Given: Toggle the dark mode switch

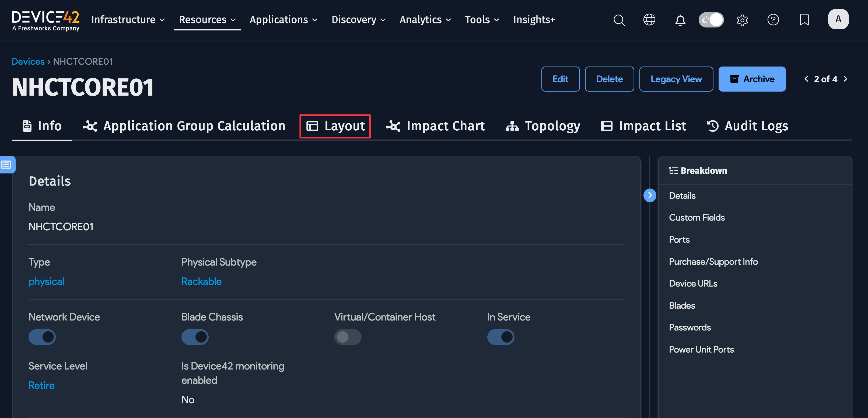Looking at the screenshot, I should [711, 20].
